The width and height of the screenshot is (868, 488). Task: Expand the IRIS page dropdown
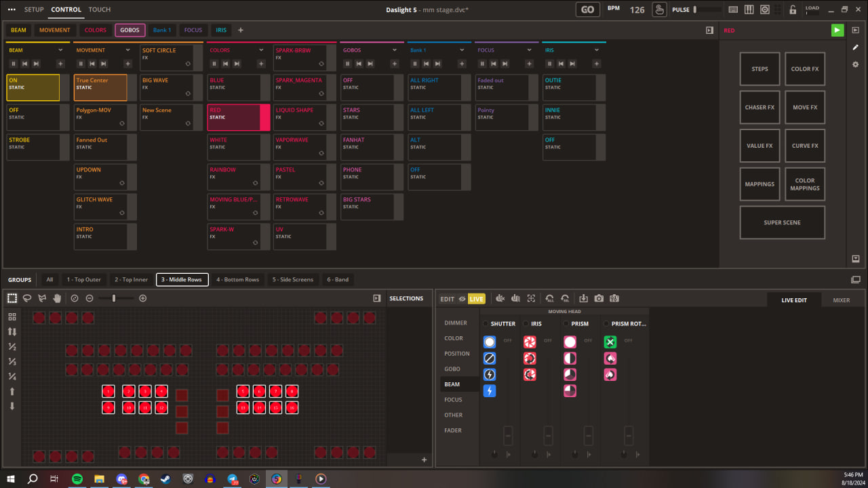pyautogui.click(x=597, y=50)
